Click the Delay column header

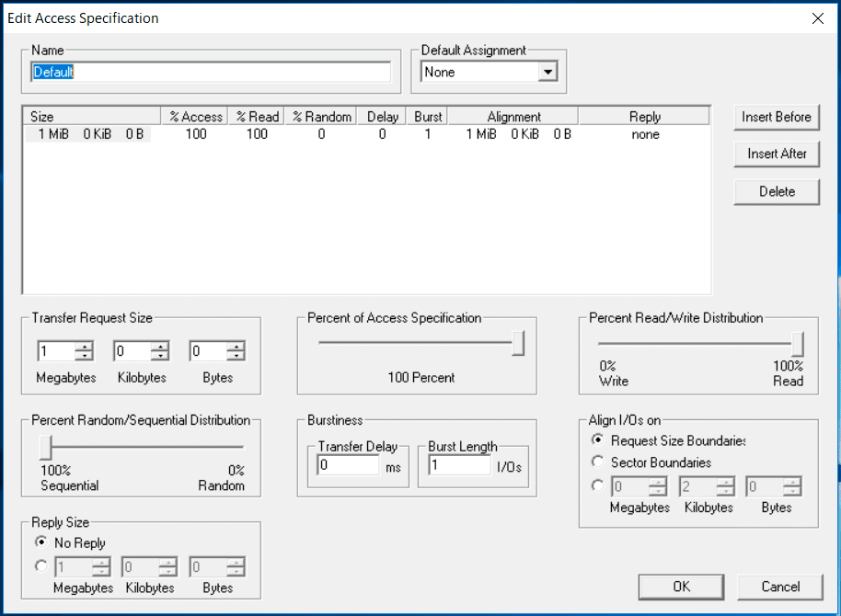coord(382,117)
